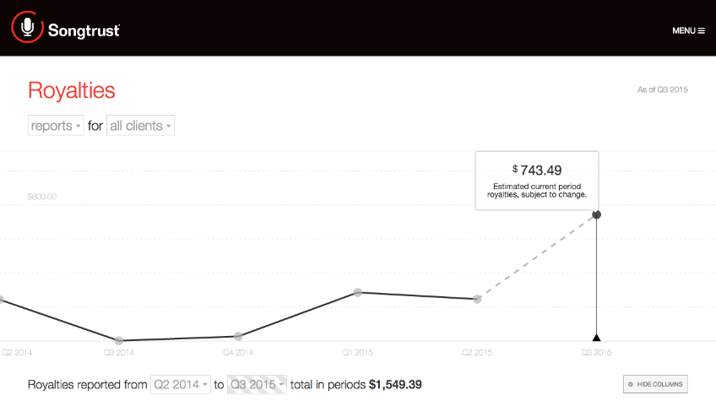Click the Songtrust microphone logo icon
This screenshot has width=716, height=417.
coord(27,27)
